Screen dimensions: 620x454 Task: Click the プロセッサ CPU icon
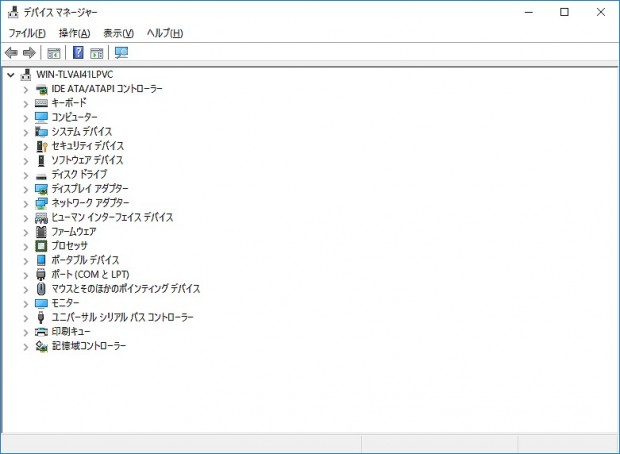[x=41, y=246]
